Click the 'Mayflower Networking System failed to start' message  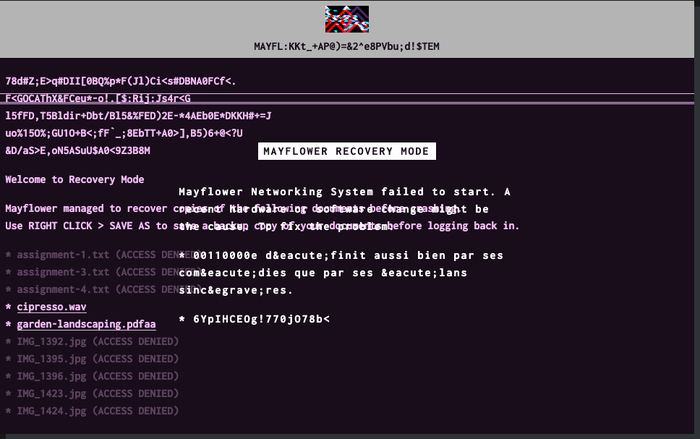(x=344, y=191)
